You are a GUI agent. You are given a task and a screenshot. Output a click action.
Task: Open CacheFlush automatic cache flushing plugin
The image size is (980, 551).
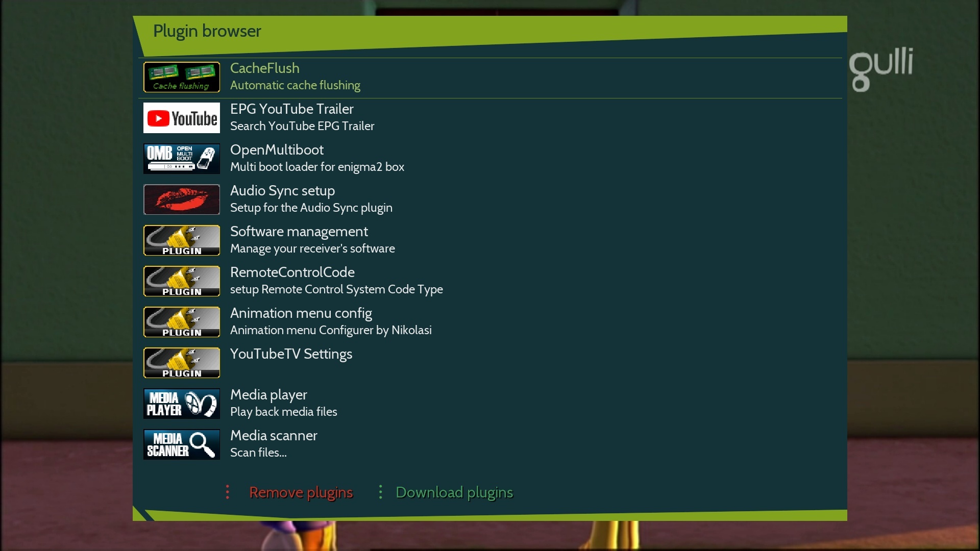click(490, 77)
